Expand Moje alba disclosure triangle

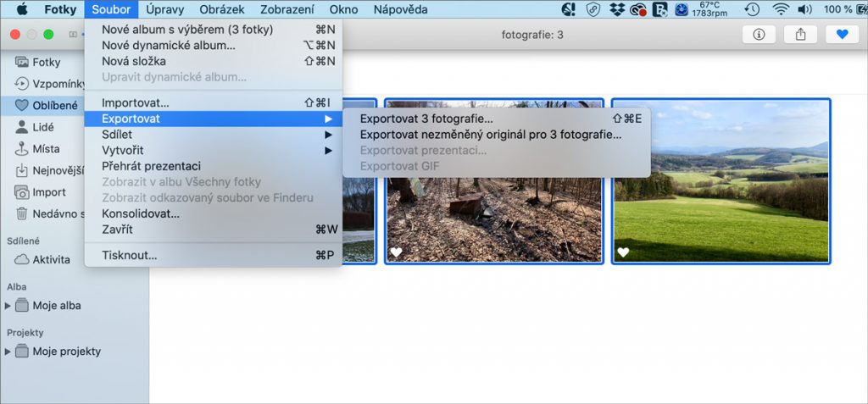[8, 306]
